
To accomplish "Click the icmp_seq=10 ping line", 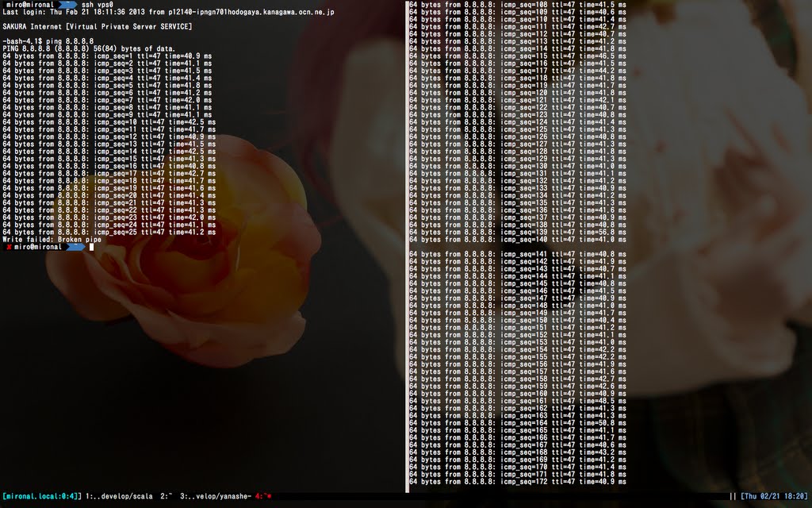I will click(x=109, y=122).
